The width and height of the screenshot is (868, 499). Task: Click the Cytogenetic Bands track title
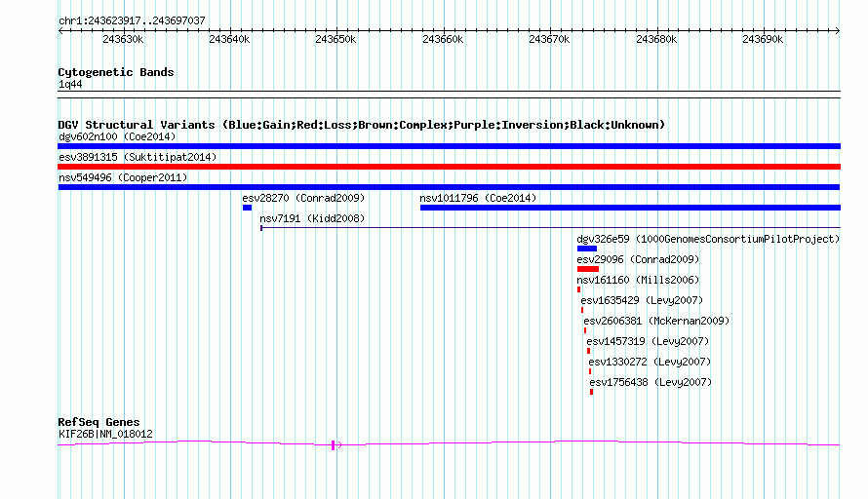tap(116, 72)
